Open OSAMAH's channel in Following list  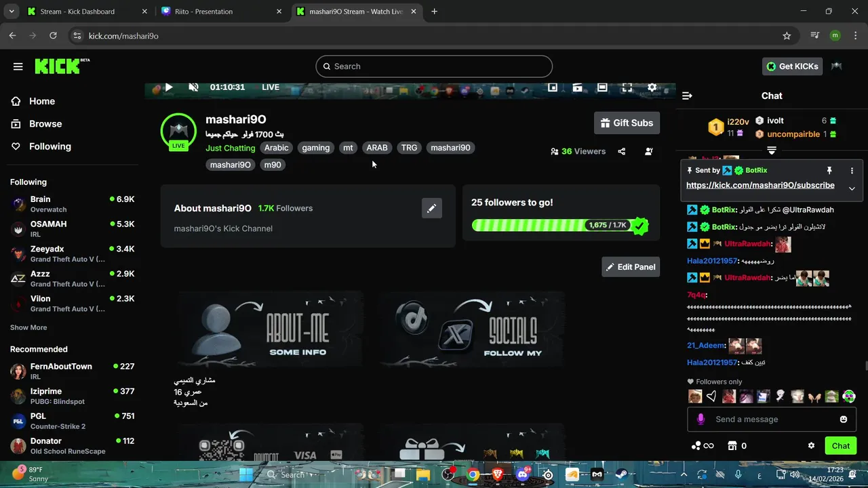click(x=71, y=229)
